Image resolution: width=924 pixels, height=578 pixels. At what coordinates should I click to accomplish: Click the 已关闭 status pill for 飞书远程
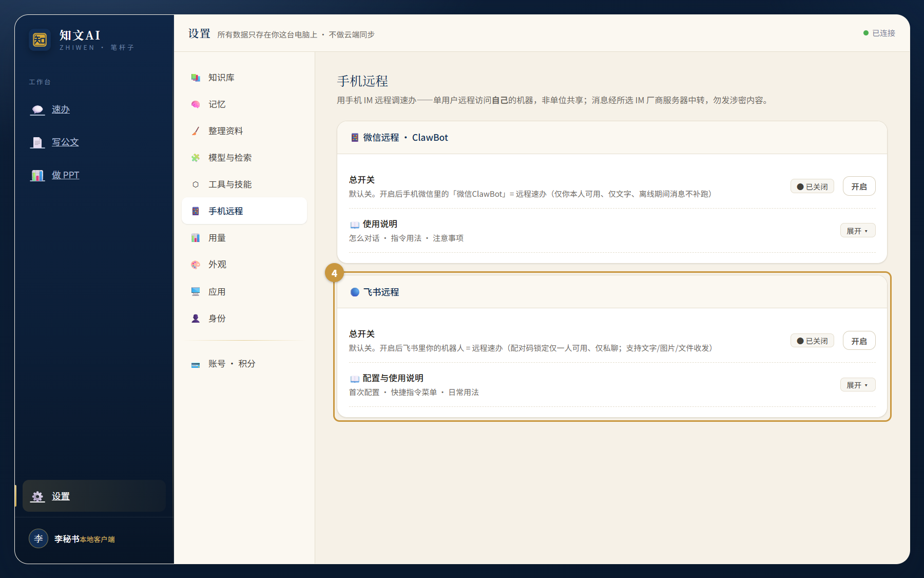tap(812, 341)
